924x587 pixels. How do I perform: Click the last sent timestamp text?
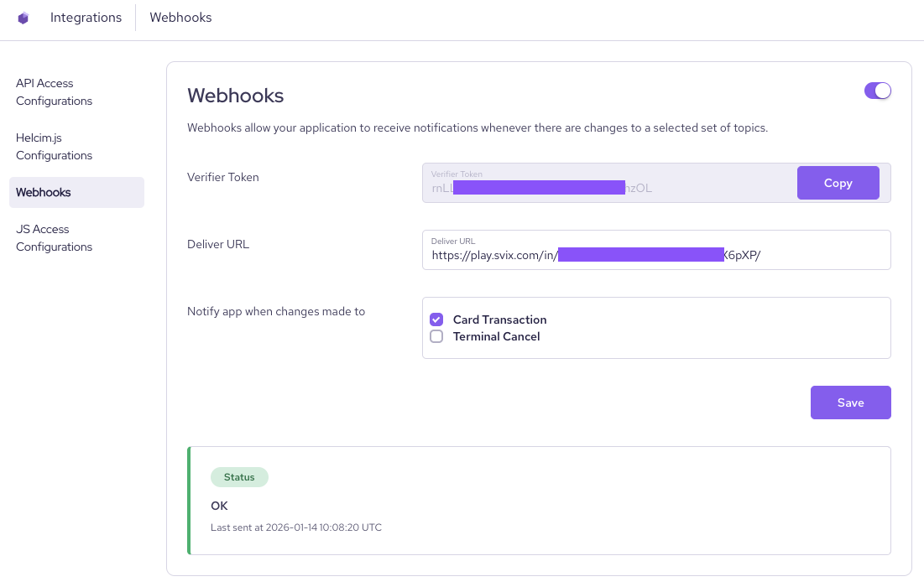(x=297, y=527)
